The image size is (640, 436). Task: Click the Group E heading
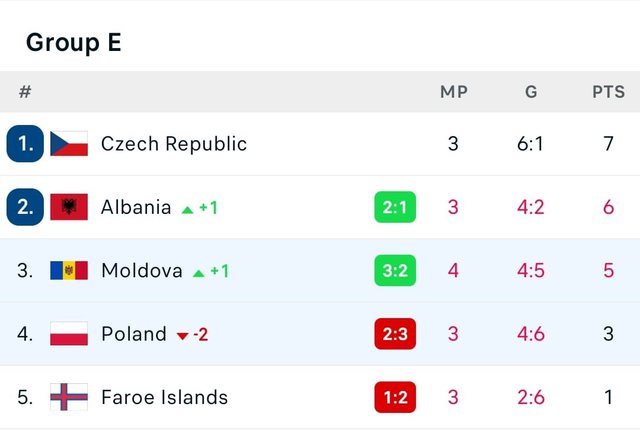click(74, 42)
